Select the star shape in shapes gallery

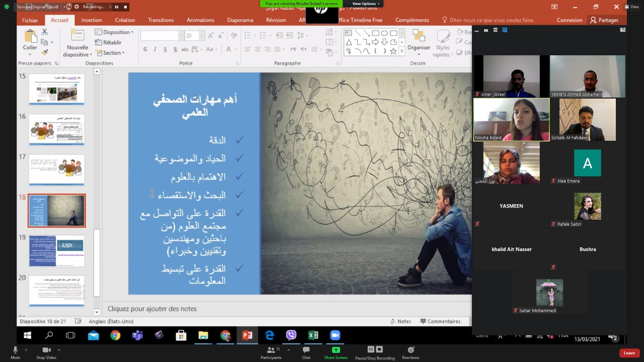(x=393, y=51)
